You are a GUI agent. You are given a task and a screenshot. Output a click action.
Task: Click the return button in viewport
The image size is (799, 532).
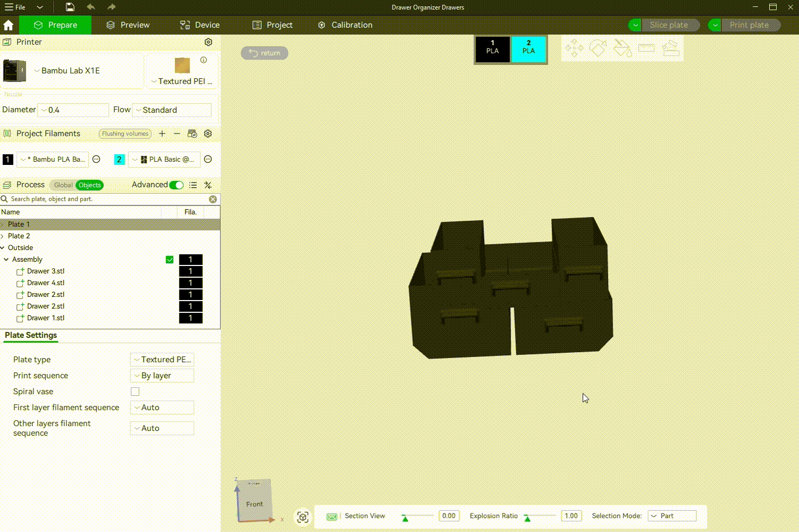click(264, 53)
